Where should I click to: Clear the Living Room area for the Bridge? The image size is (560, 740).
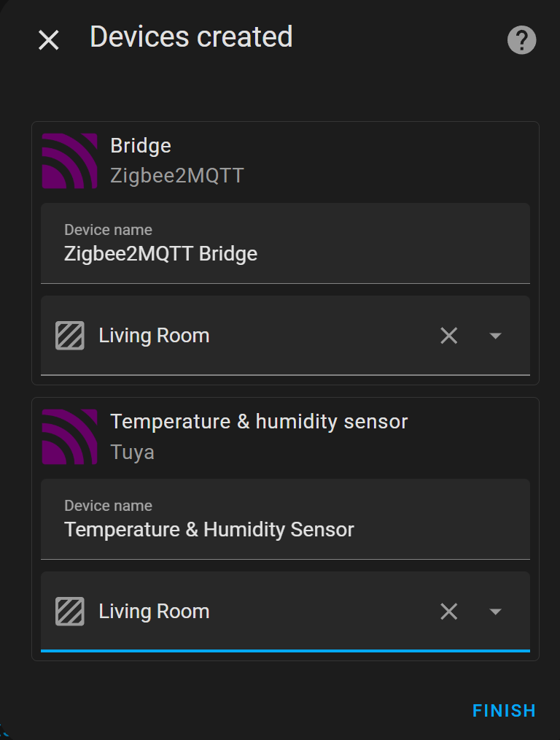tap(448, 336)
